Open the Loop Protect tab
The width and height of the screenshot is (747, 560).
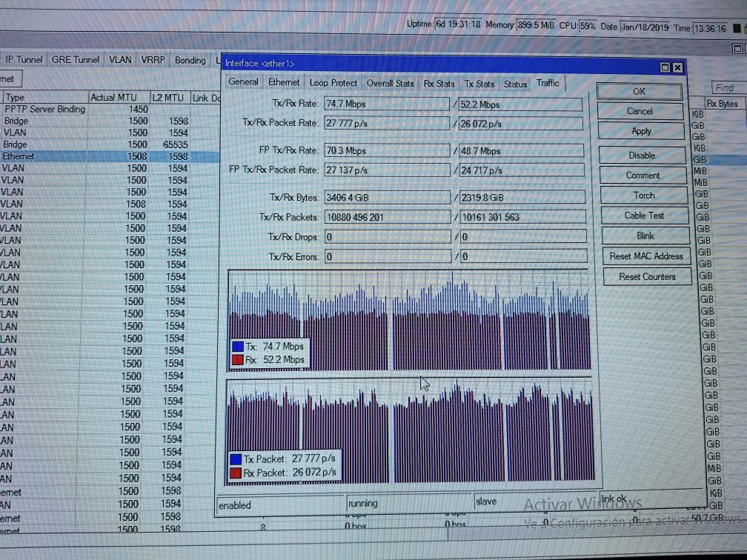click(333, 83)
